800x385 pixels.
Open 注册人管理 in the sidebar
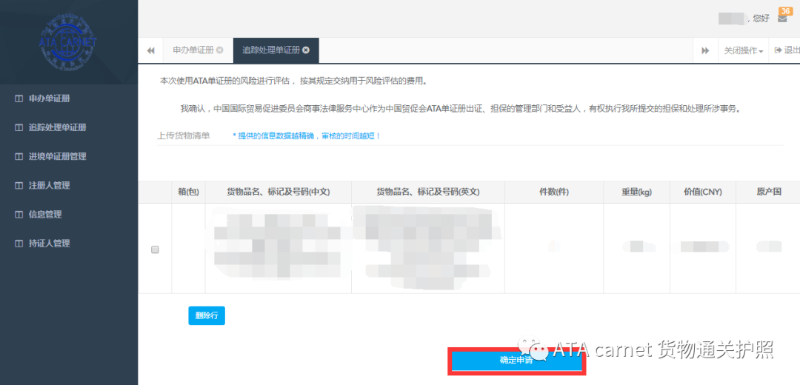click(49, 186)
